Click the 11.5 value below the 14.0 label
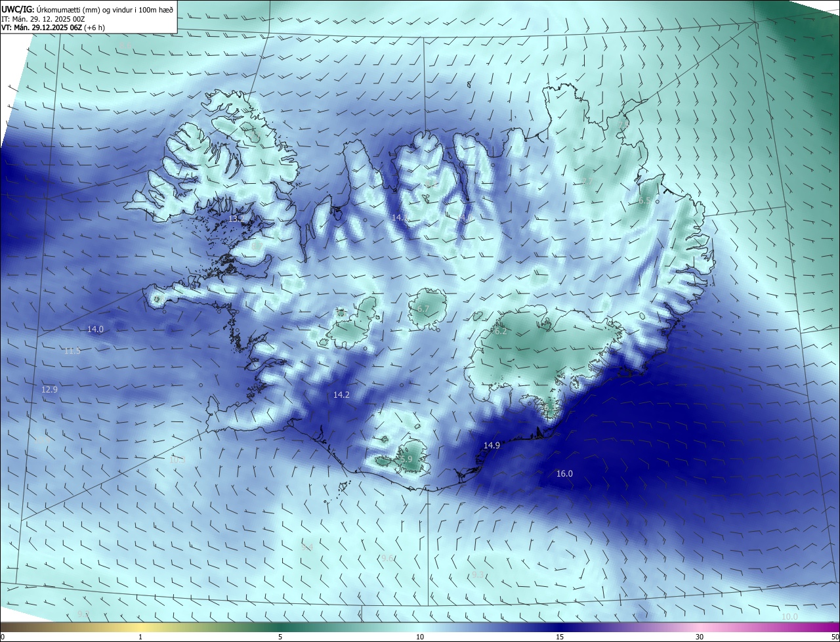This screenshot has width=840, height=642. (x=72, y=351)
